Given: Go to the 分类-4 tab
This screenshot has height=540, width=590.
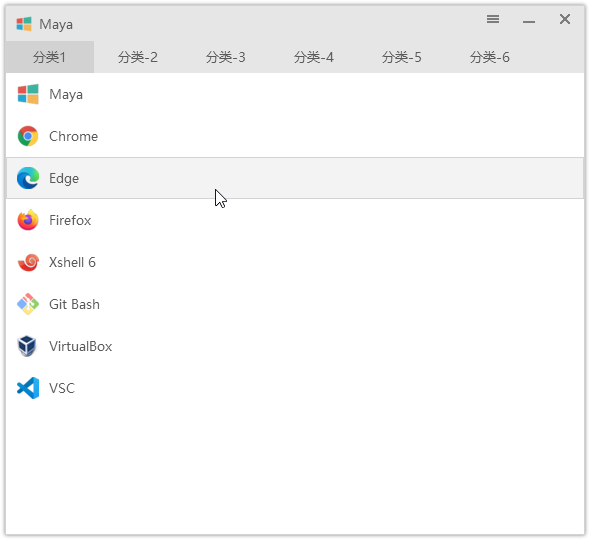Looking at the screenshot, I should pos(314,57).
